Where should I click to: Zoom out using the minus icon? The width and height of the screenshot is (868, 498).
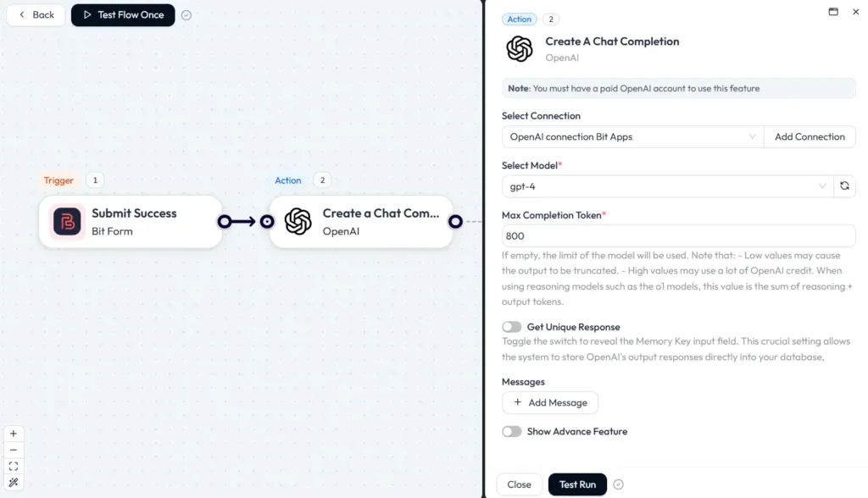point(14,449)
